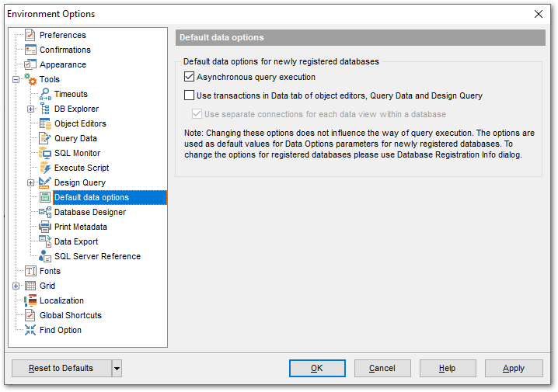The image size is (558, 392).
Task: Enable Use transactions in Data tab checkbox
Action: coord(189,96)
